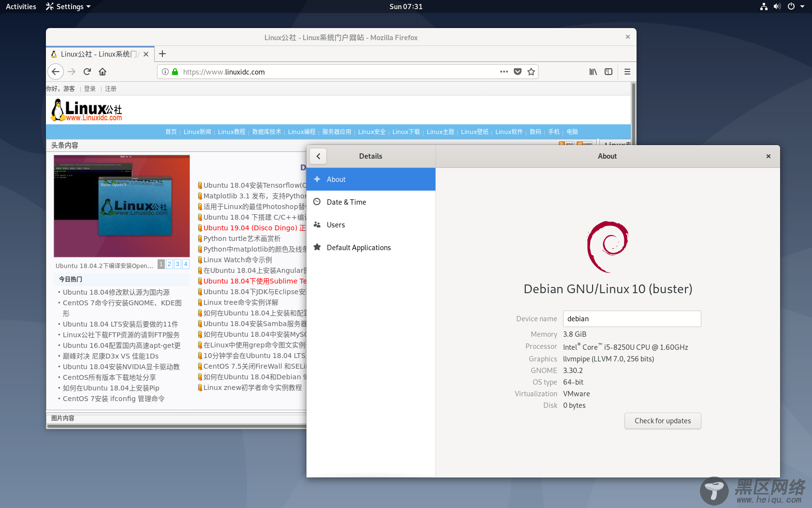Open Settings app menu in top bar
Screen dimensions: 812x508
click(68, 7)
